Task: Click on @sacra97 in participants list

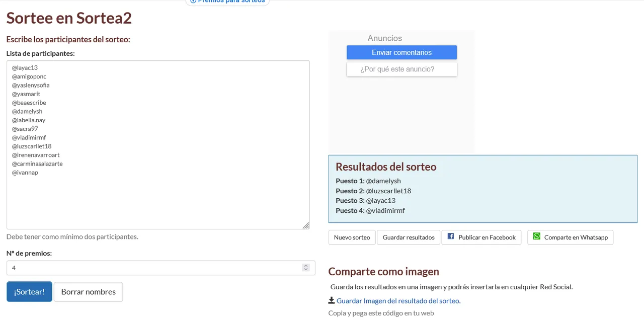Action: click(25, 129)
